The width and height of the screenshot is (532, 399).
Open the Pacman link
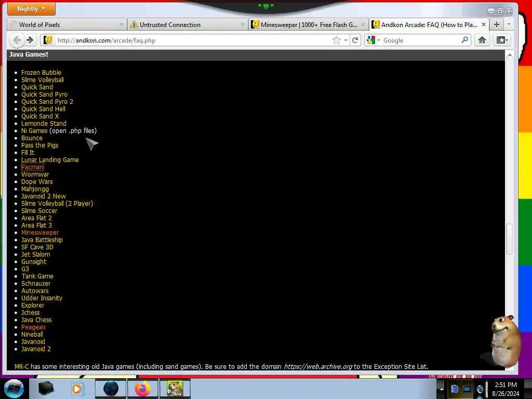coord(32,167)
